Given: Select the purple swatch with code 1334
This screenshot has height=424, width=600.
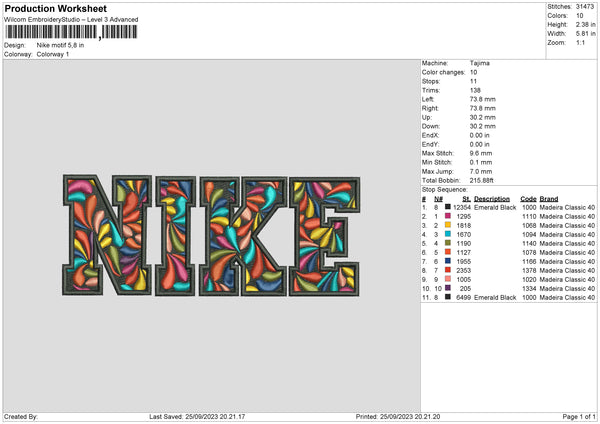Looking at the screenshot, I should (x=447, y=288).
